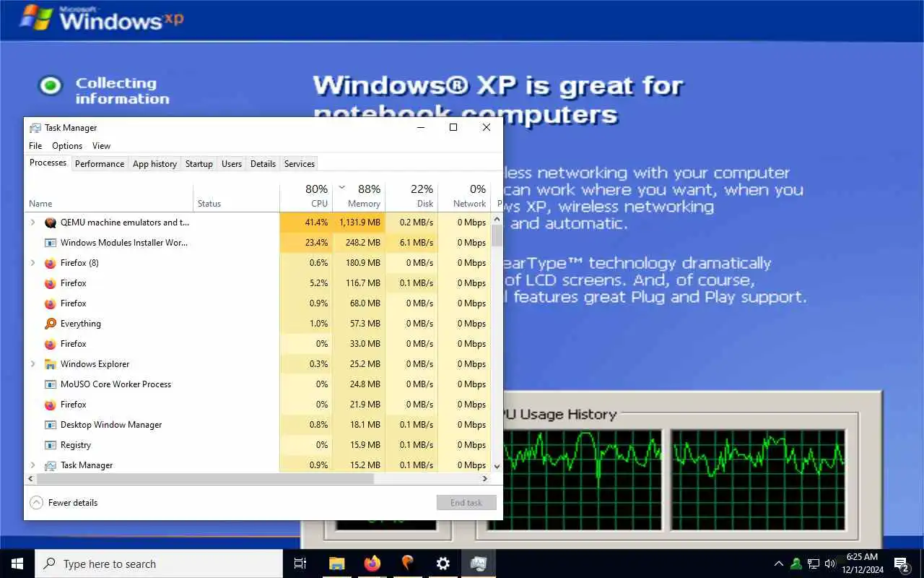The height and width of the screenshot is (578, 924).
Task: Click the Task Manager process row icon
Action: (x=51, y=465)
